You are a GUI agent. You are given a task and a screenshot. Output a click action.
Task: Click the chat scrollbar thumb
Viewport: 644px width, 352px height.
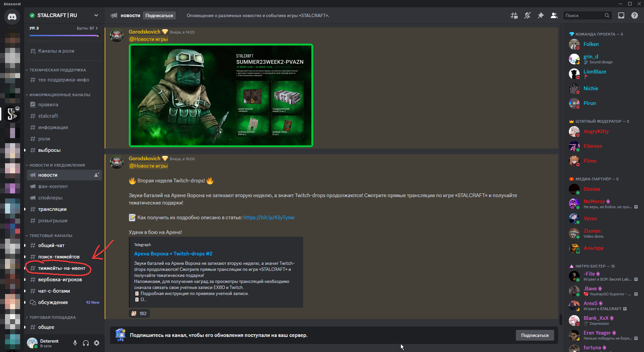tap(560, 320)
